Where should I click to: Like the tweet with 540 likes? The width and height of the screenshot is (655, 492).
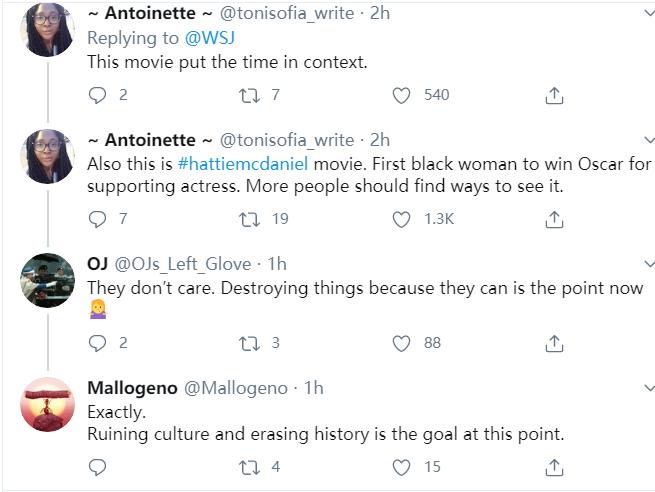(402, 95)
